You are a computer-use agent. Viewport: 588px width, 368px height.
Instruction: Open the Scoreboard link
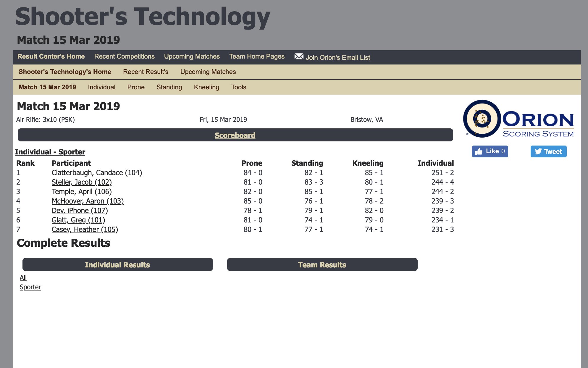[x=235, y=135]
